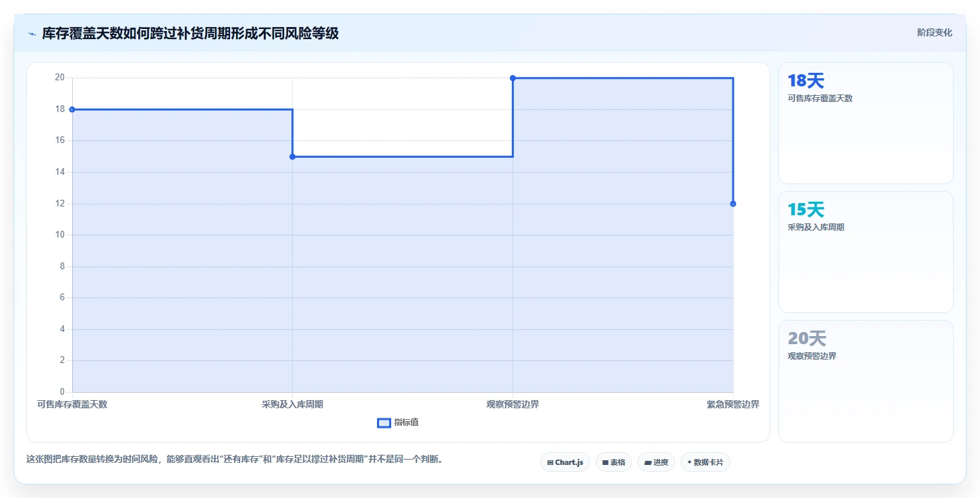Click the icon inside the 数据卡片 tag
The height and width of the screenshot is (498, 980).
[x=689, y=462]
